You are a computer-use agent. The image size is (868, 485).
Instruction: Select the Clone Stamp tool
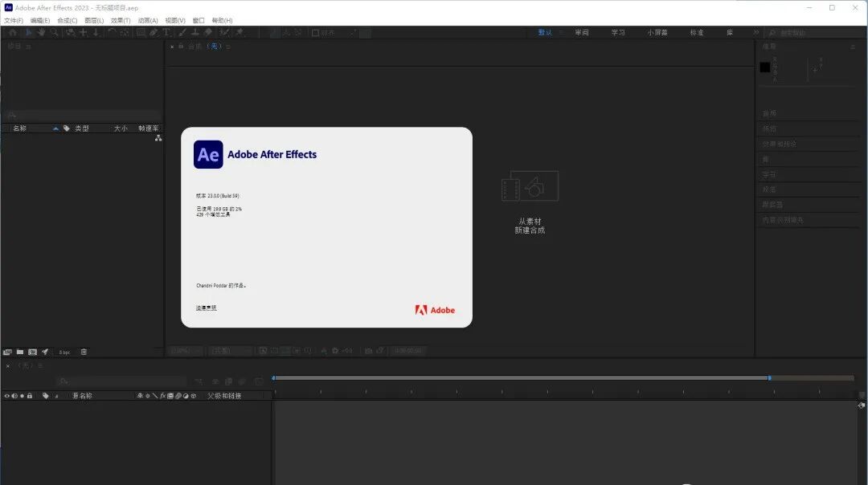pos(194,33)
